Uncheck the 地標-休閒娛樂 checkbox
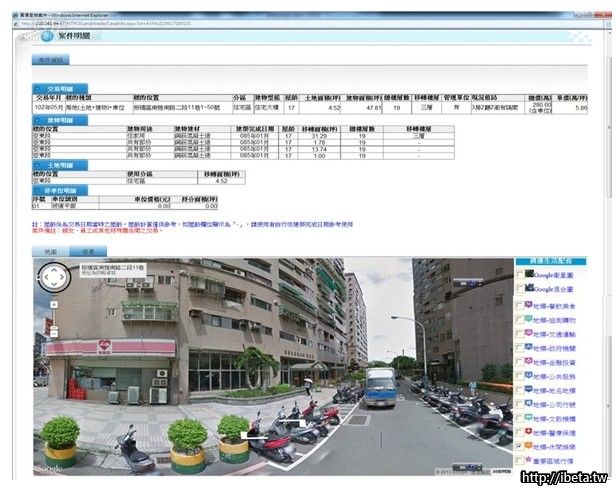The width and height of the screenshot is (616, 491). coord(519,446)
